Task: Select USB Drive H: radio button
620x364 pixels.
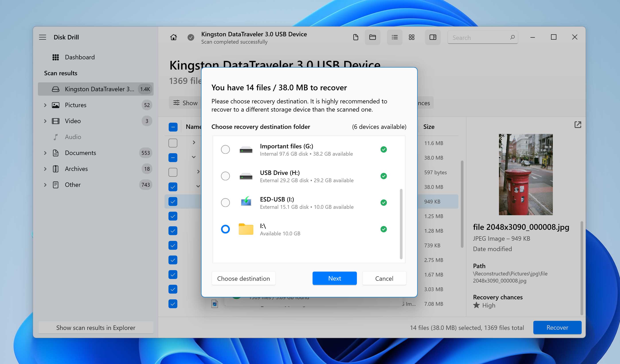Action: coord(225,176)
